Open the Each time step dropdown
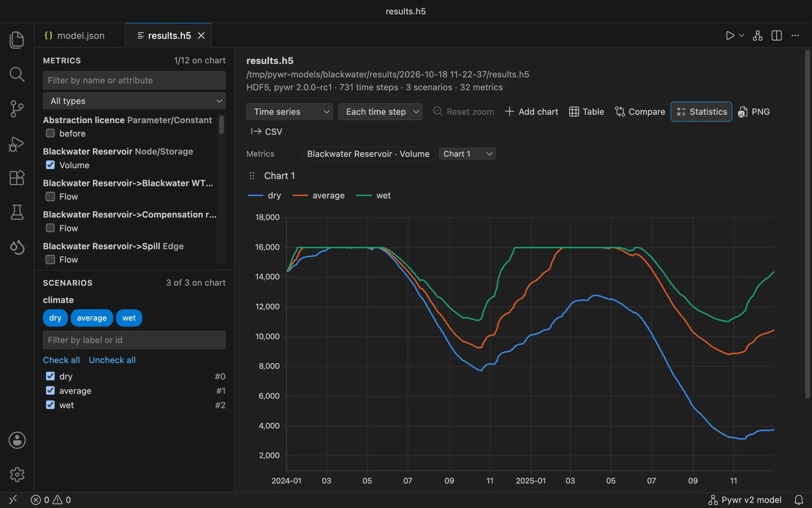 380,111
